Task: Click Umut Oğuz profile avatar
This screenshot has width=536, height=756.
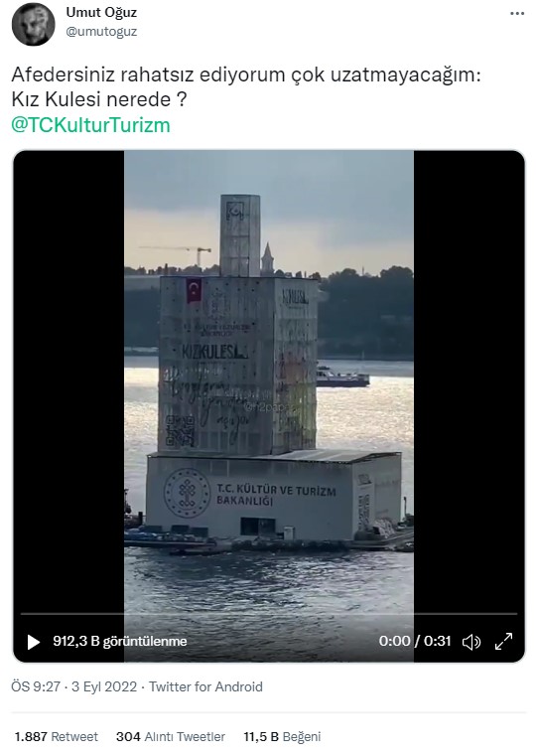Action: coord(33,24)
